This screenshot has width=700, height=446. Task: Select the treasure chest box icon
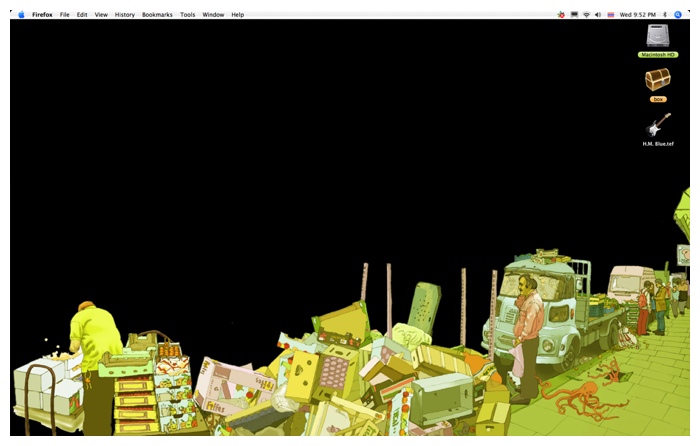coord(658,79)
